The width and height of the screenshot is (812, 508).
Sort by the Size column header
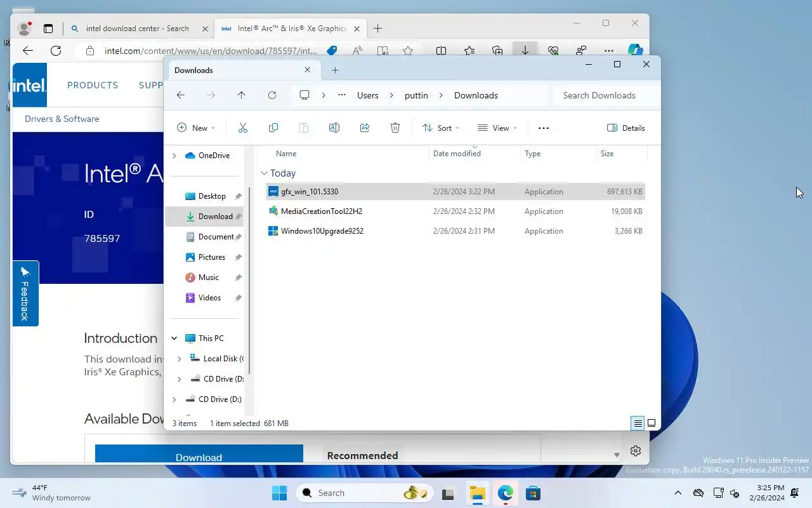622,154
